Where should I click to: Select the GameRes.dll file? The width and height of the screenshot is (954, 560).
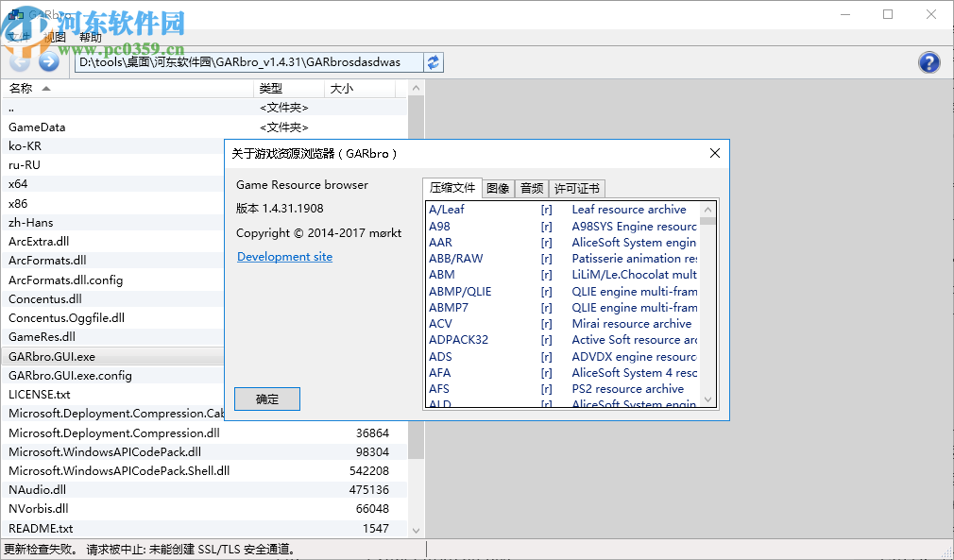coord(113,336)
